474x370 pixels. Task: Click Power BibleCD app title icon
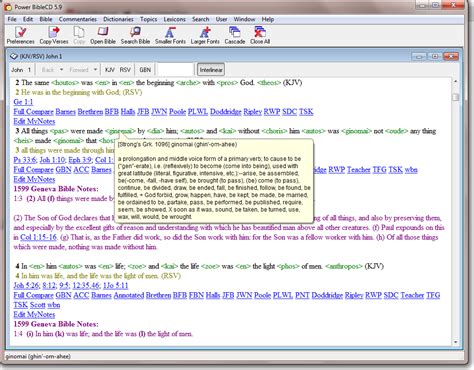tap(8, 7)
